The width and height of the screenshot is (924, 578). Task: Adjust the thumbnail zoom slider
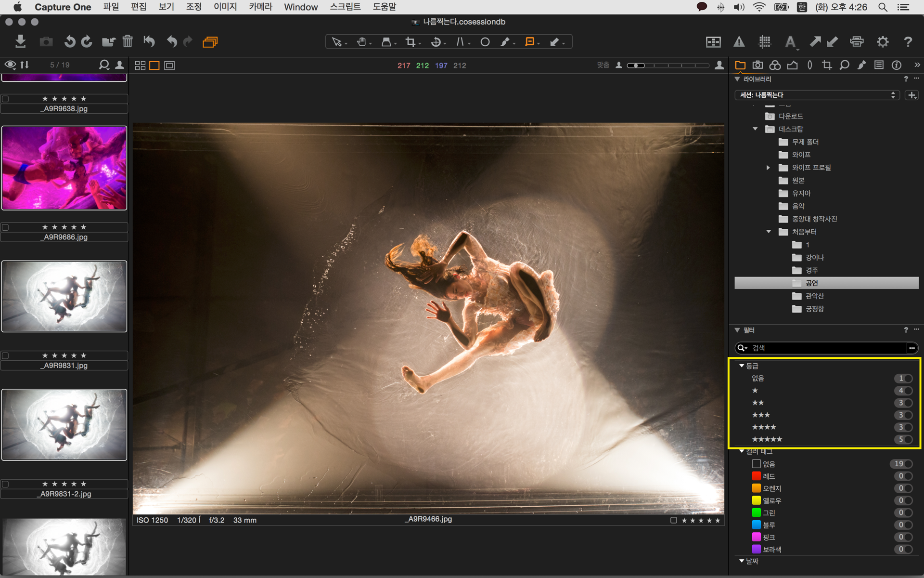[636, 66]
